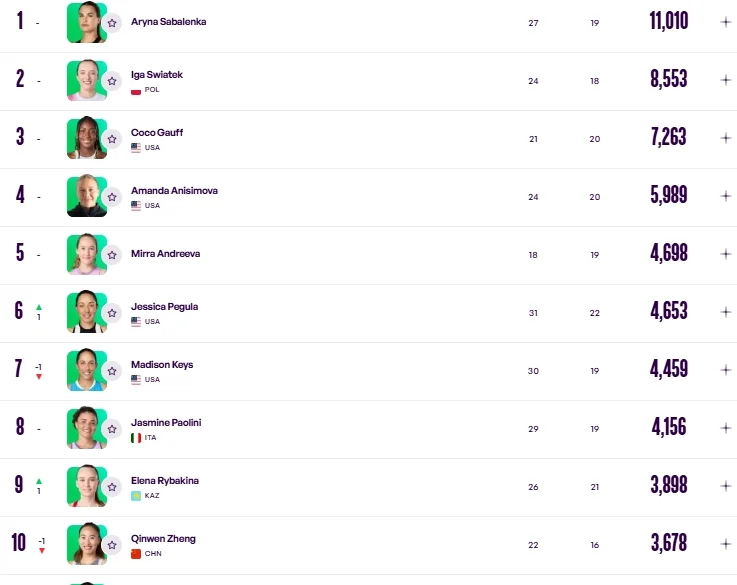Click star icon next to Qinwen Zheng
737x585 pixels.
112,545
